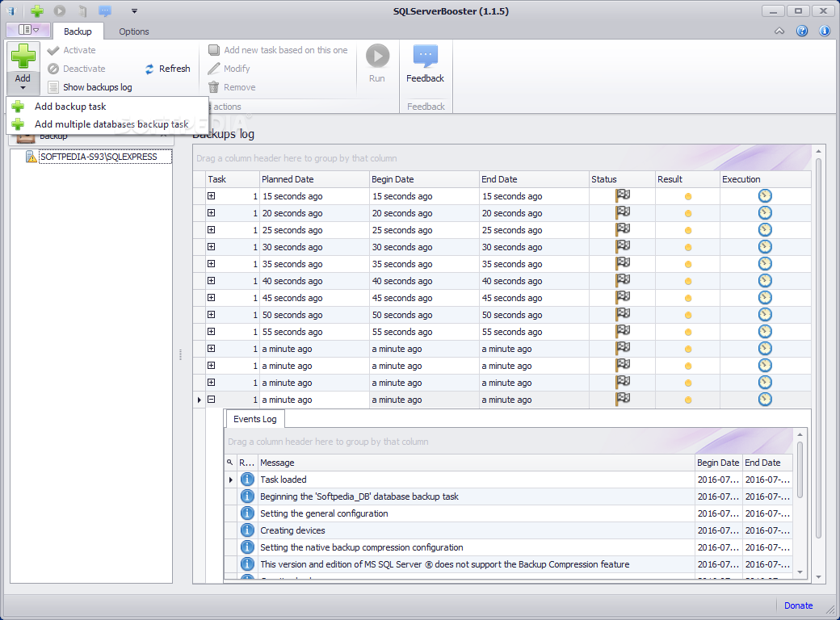
Task: Open the Add button dropdown arrow
Action: coord(23,88)
